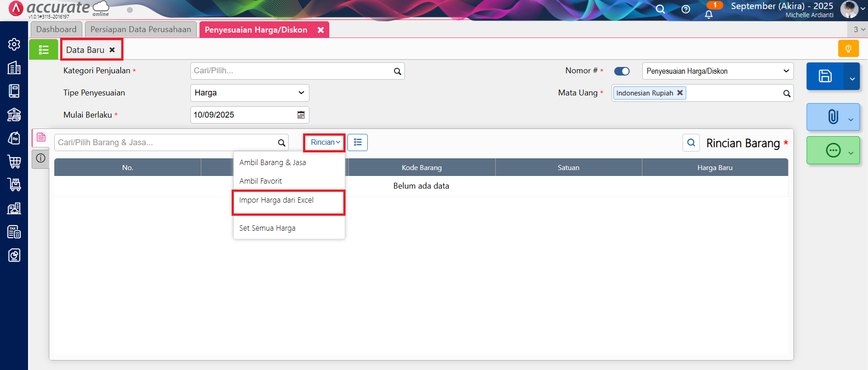
Task: Remove the Indonesian Rupiah currency tag
Action: [x=679, y=93]
